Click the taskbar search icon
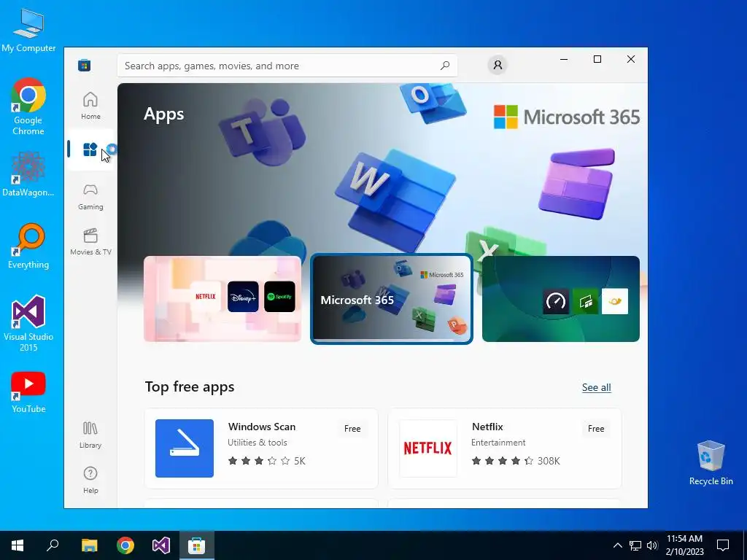This screenshot has height=560, width=747. 53,545
